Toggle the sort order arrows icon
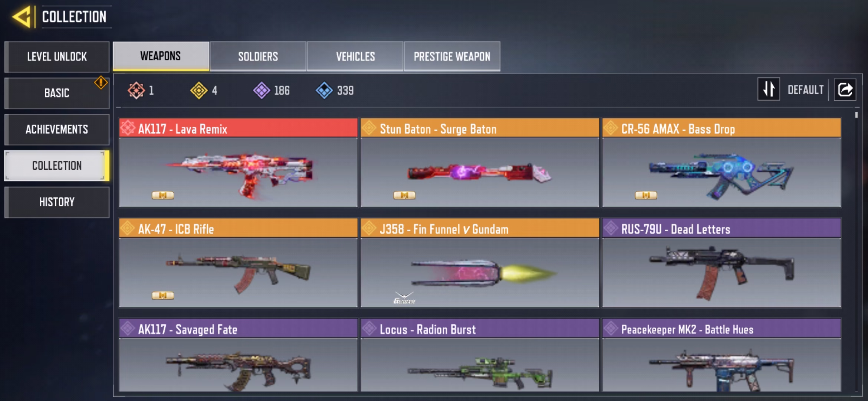Screen dimensions: 868x401 coord(769,89)
